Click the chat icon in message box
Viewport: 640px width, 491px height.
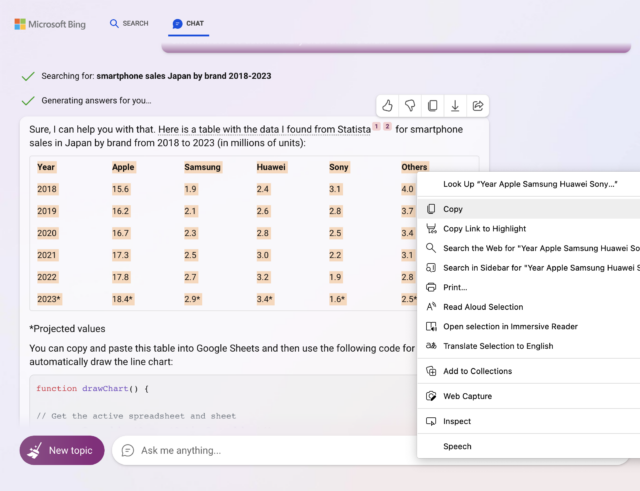(128, 451)
